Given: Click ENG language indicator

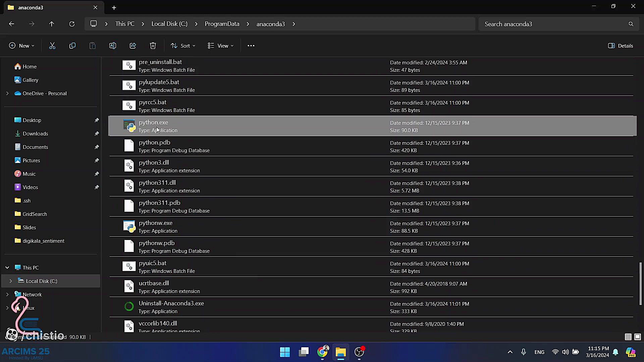Looking at the screenshot, I should pyautogui.click(x=539, y=352).
